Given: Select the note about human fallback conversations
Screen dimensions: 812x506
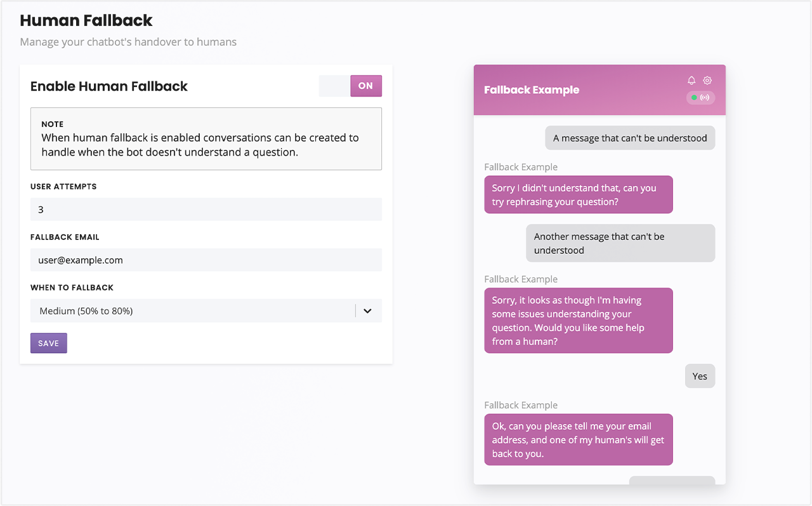Looking at the screenshot, I should point(206,138).
